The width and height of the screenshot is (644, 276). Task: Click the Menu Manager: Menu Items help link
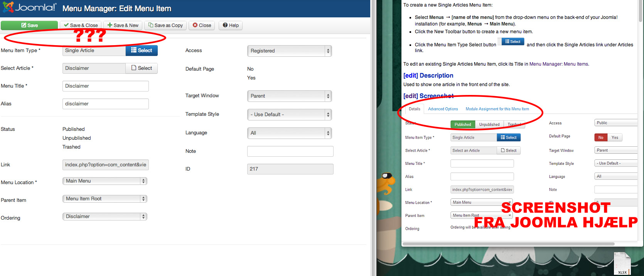[559, 64]
